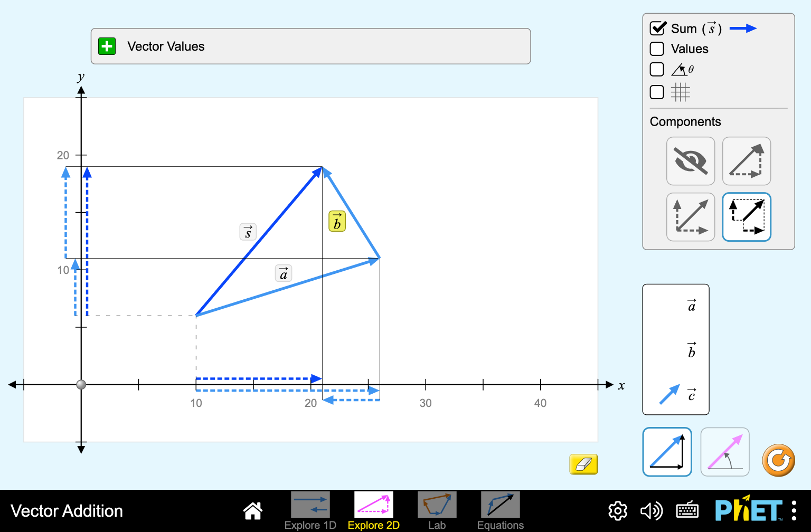
Task: Click x-axis label 30
Action: (426, 403)
